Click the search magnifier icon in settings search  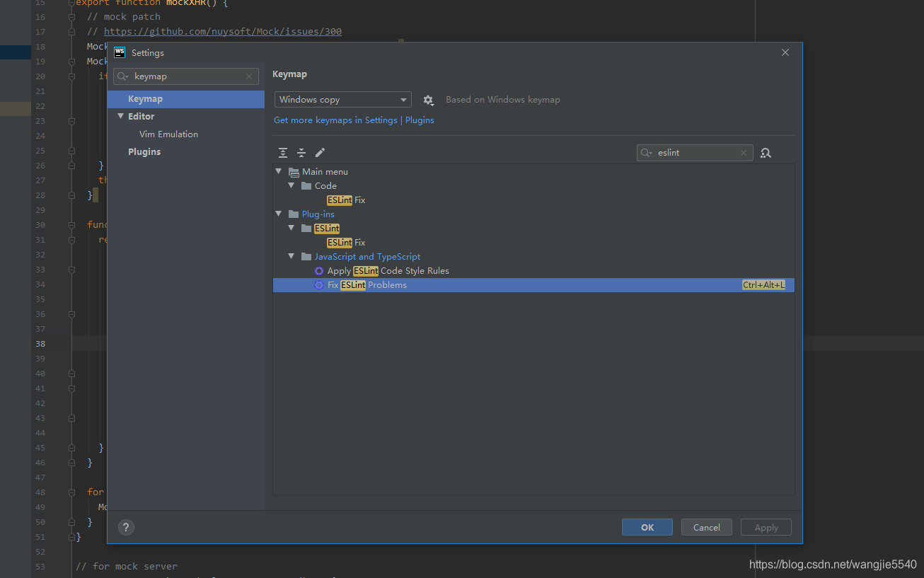[x=123, y=76]
